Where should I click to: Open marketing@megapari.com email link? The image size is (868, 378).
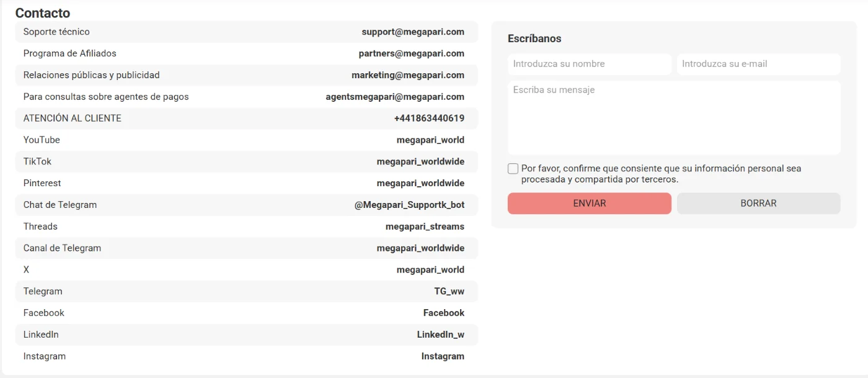tap(408, 75)
